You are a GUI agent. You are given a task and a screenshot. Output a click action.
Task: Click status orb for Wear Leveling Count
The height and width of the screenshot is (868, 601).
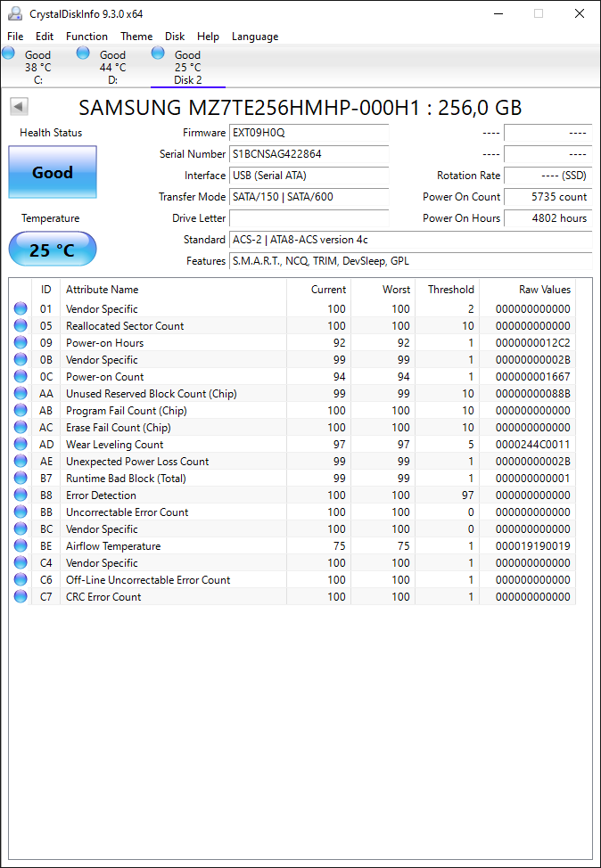pos(21,444)
